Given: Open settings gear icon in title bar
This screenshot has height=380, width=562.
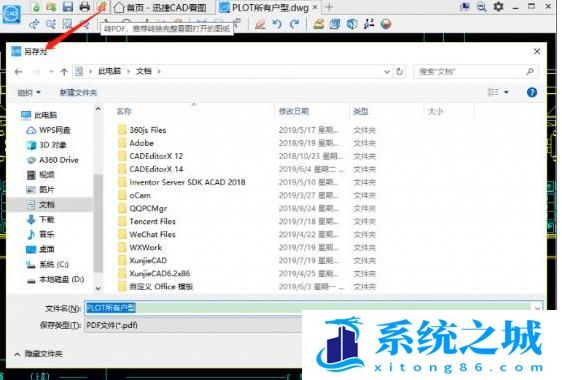Looking at the screenshot, I should pos(498,6).
